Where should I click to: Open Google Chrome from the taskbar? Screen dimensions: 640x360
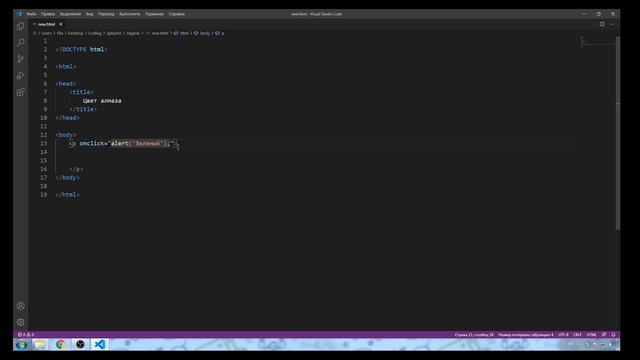coord(60,344)
